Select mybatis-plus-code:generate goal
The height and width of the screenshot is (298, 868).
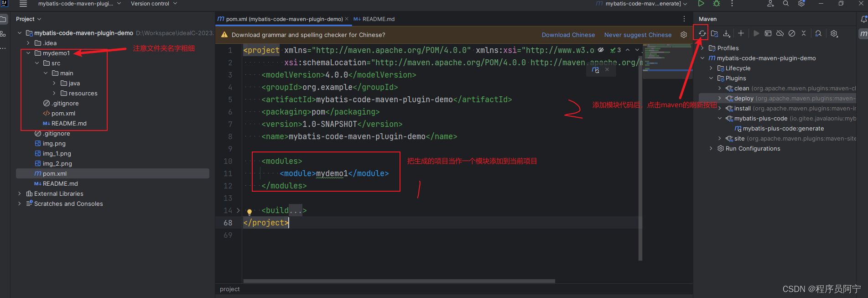[783, 128]
